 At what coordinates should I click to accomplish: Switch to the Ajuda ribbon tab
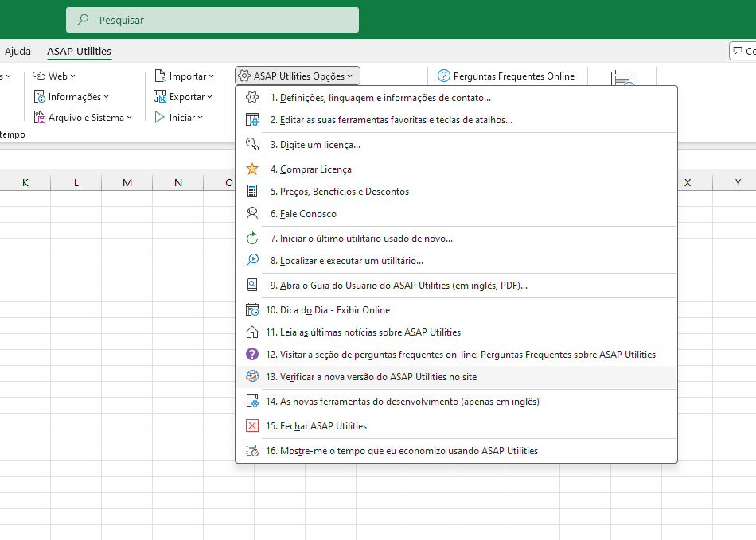pyautogui.click(x=18, y=51)
